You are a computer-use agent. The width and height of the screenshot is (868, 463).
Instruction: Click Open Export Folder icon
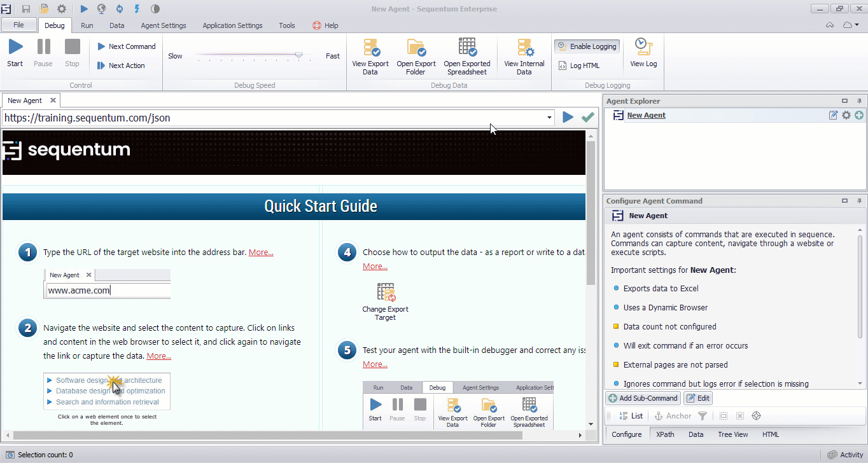(416, 48)
